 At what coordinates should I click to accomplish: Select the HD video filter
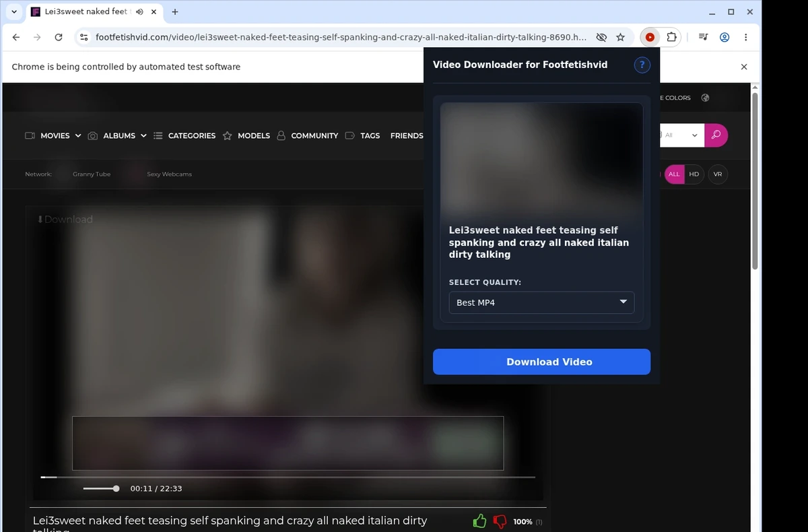[694, 174]
